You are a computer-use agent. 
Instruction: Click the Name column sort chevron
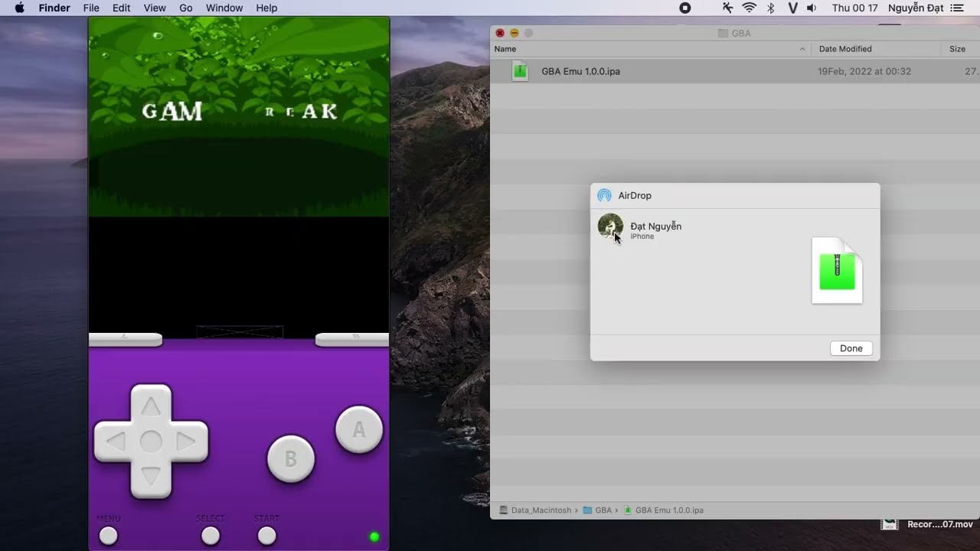(802, 49)
